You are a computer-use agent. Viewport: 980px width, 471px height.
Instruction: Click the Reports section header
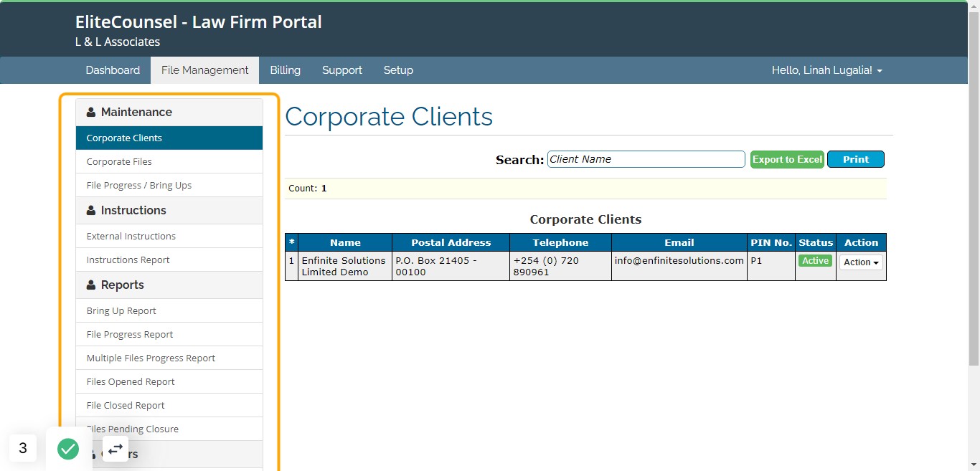[169, 285]
